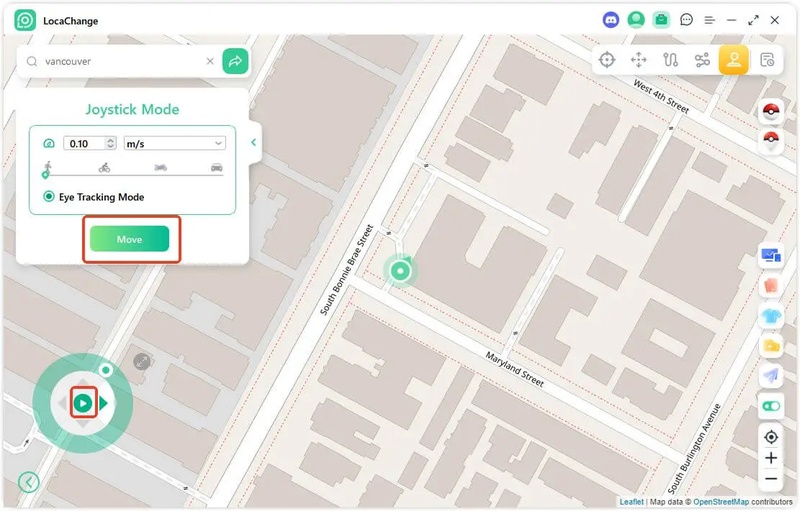
Task: Click the circled back arrow bottom-left
Action: click(29, 481)
